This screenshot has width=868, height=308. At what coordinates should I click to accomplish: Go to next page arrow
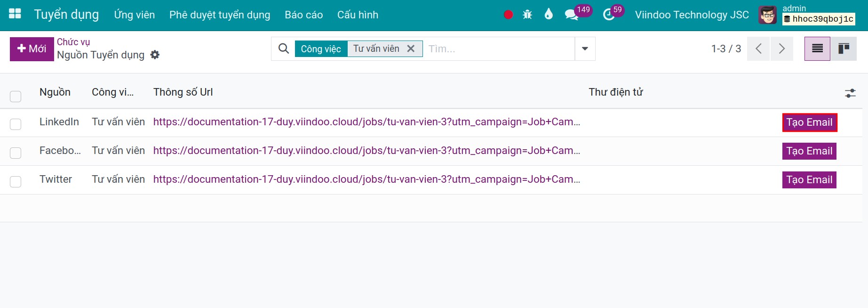(781, 49)
